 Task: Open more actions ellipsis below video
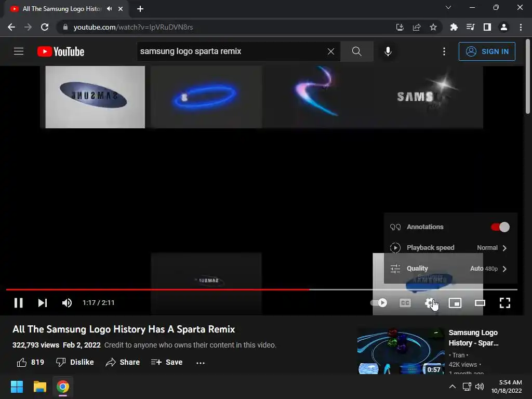coord(201,363)
